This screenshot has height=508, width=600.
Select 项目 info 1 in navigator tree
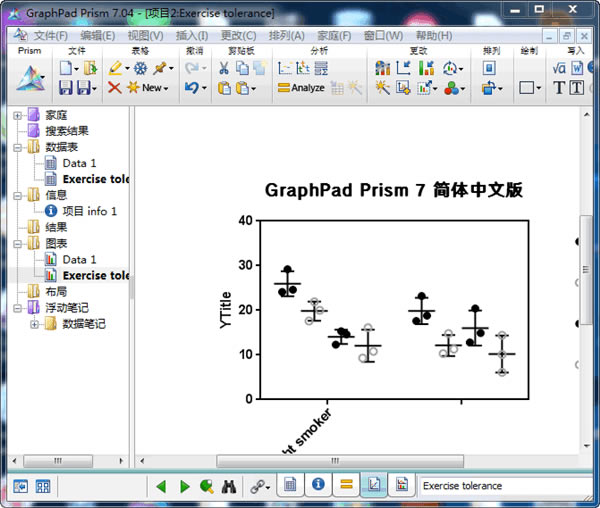point(89,211)
